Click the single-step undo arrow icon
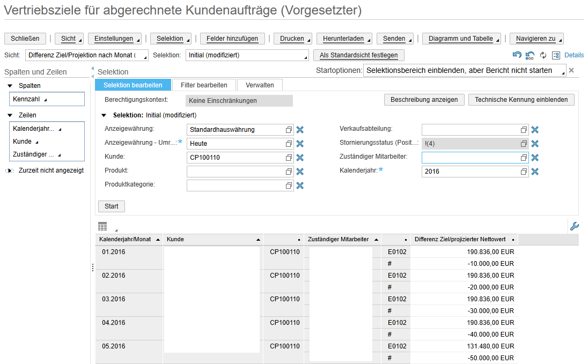 point(517,55)
